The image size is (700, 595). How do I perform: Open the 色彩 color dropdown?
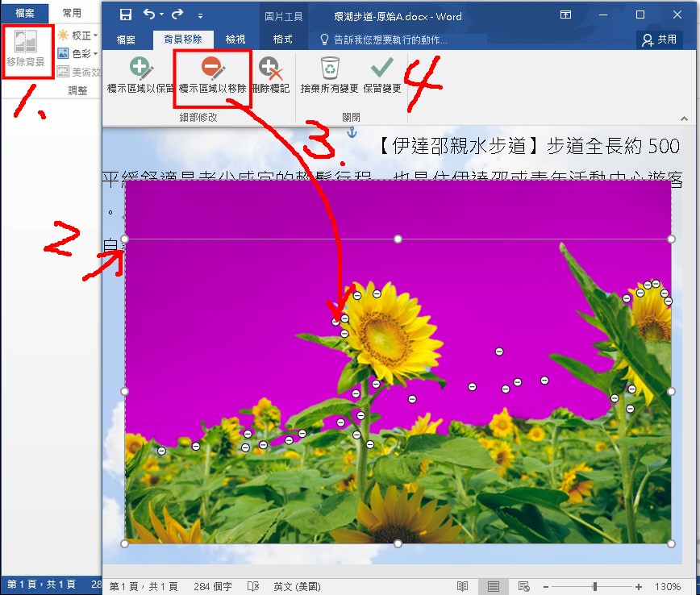tap(80, 54)
